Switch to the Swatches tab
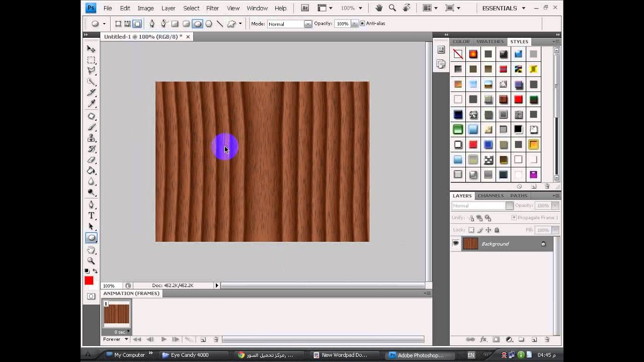 click(490, 42)
